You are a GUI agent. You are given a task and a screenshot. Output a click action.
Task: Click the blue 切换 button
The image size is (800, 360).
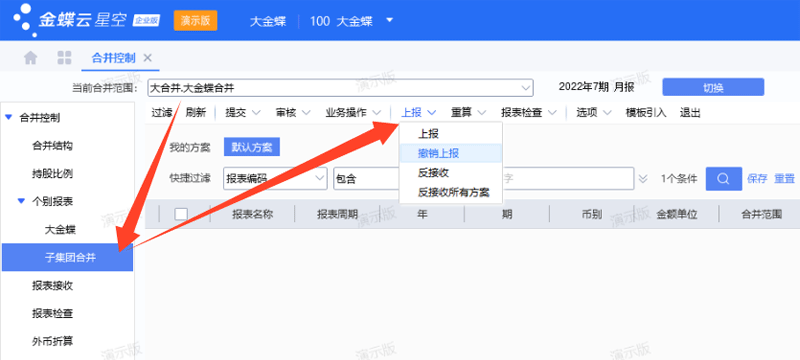713,87
